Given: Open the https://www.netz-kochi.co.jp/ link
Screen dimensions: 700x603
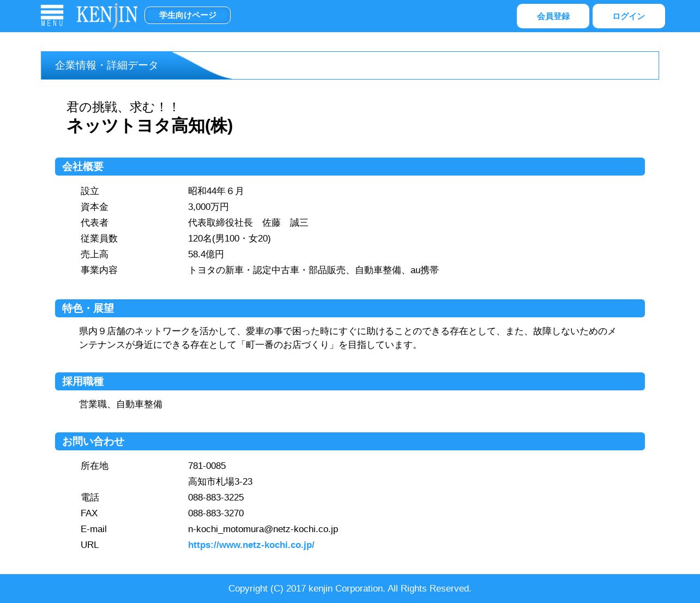Looking at the screenshot, I should pos(251,545).
